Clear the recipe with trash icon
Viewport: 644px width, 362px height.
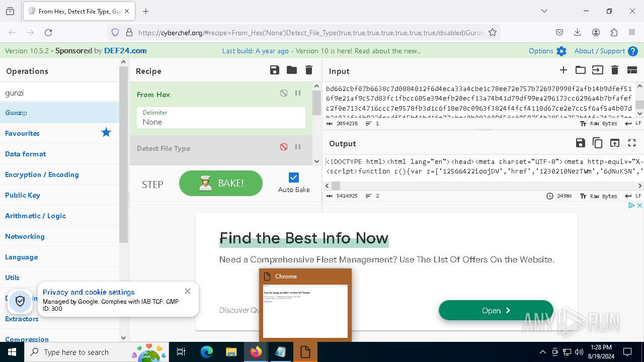[309, 70]
